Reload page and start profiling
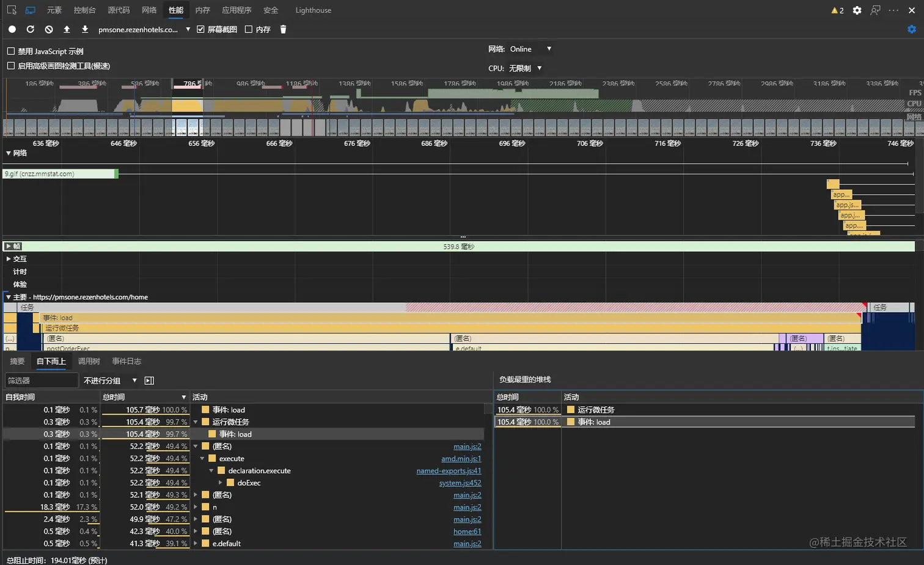924x565 pixels. point(31,29)
